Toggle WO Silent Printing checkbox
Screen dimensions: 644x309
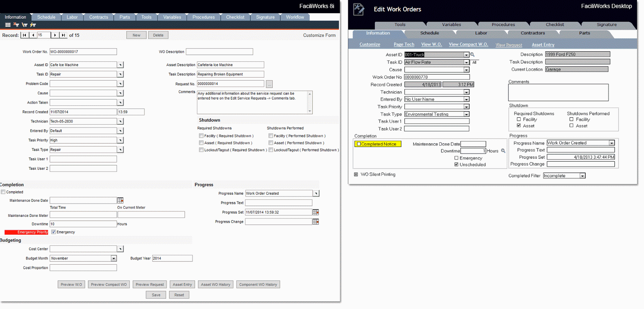coord(356,174)
